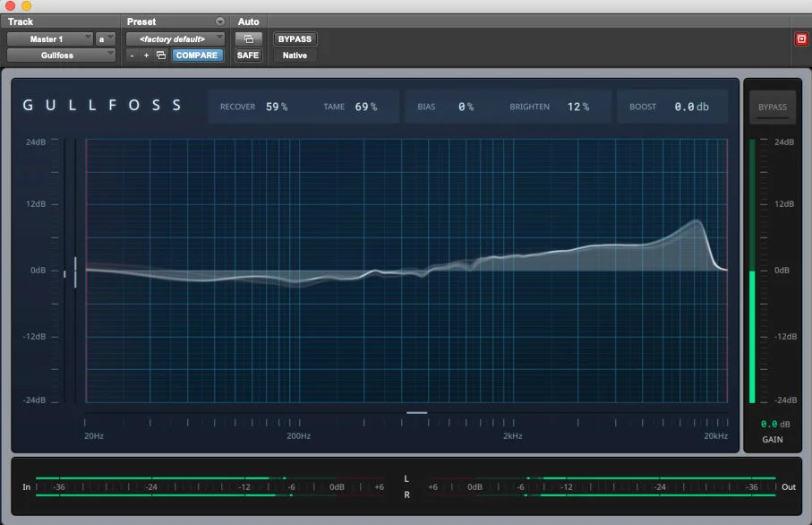This screenshot has height=525, width=812.
Task: Open the Master 1 track selector
Action: (x=50, y=39)
